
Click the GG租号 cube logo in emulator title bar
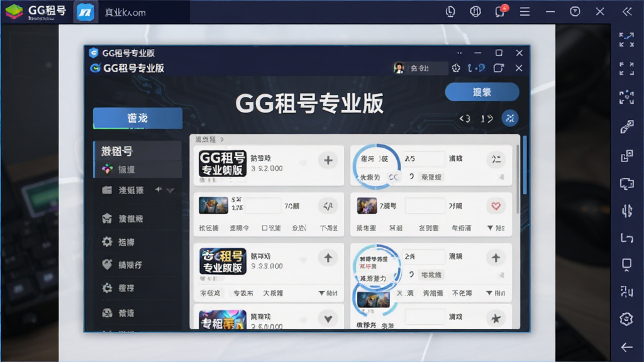click(x=14, y=12)
